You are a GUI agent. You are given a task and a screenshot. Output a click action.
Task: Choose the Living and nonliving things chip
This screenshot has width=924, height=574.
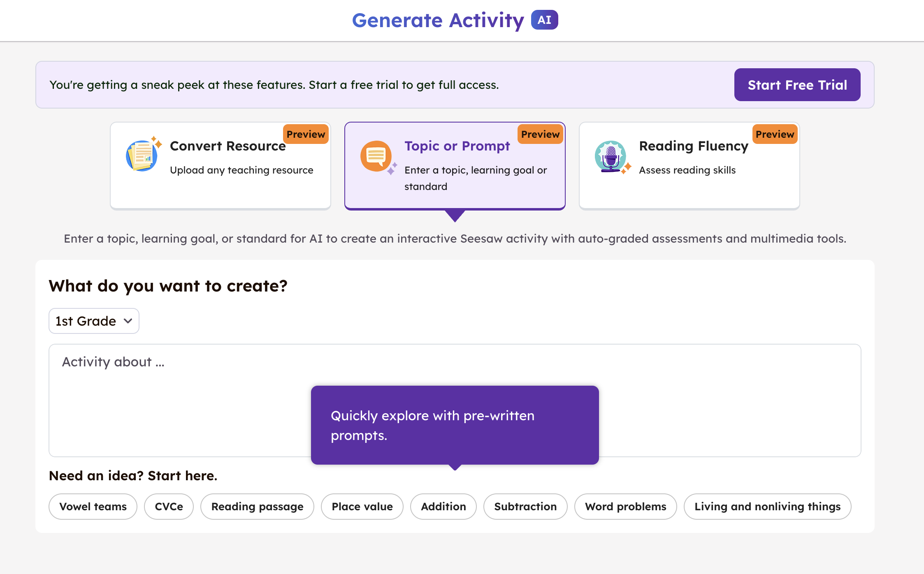(x=768, y=507)
